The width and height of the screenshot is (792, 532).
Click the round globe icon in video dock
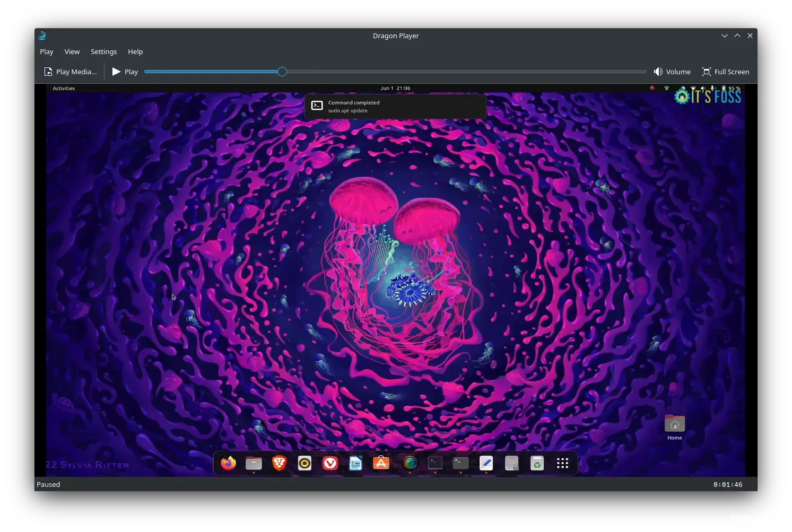coord(410,463)
